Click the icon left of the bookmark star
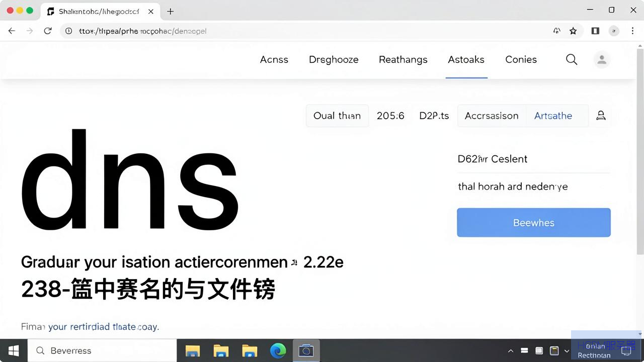 [556, 31]
